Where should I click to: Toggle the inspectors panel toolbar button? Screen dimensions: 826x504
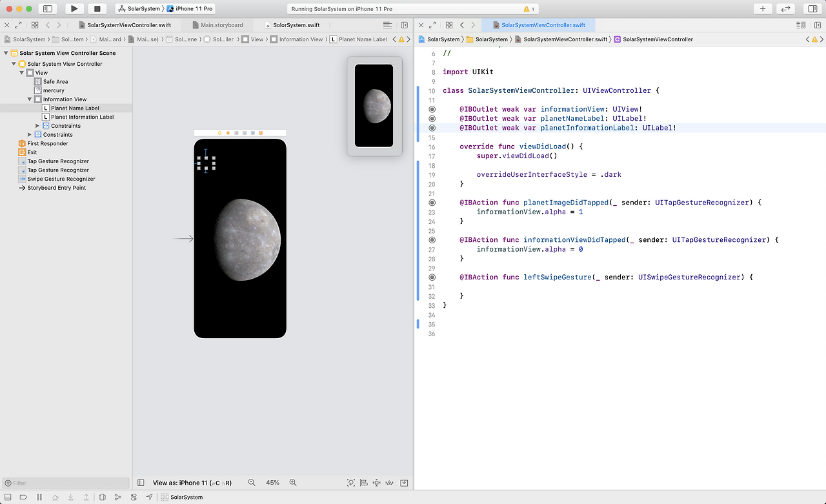[812, 8]
